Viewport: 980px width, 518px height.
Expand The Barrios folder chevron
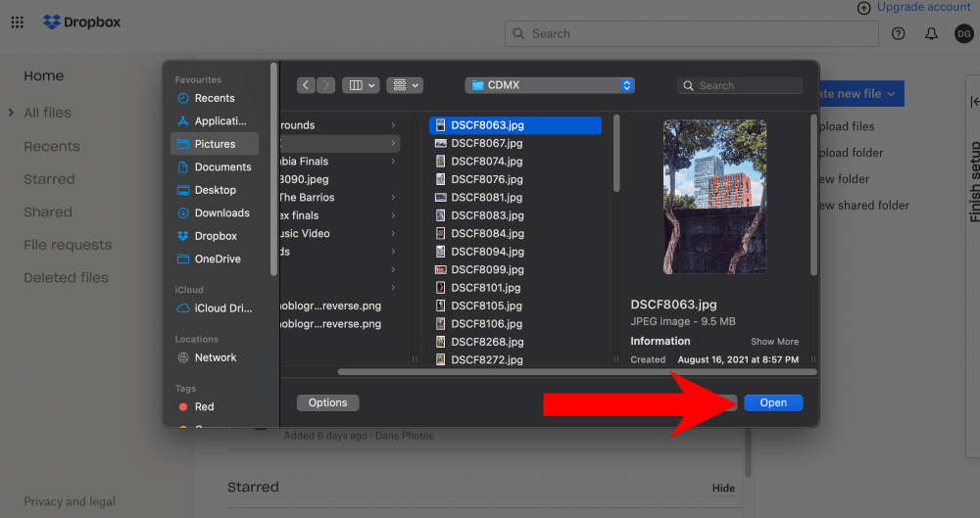(x=393, y=198)
